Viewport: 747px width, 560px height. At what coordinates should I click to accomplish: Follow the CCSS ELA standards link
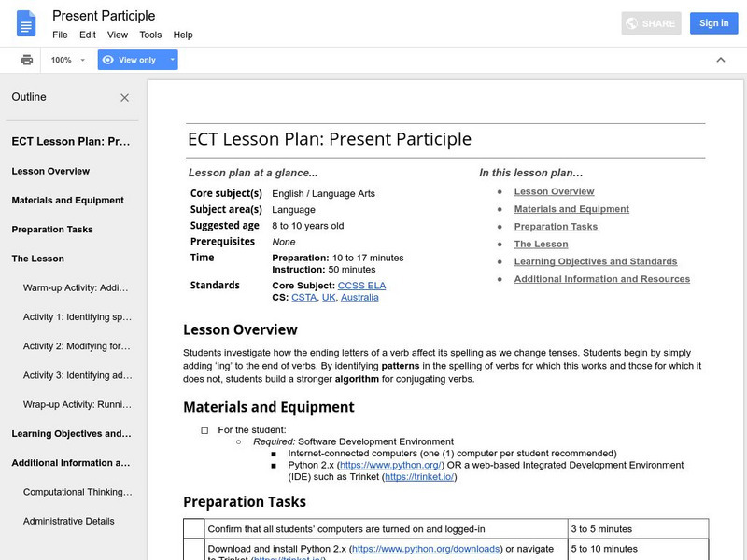tap(363, 286)
